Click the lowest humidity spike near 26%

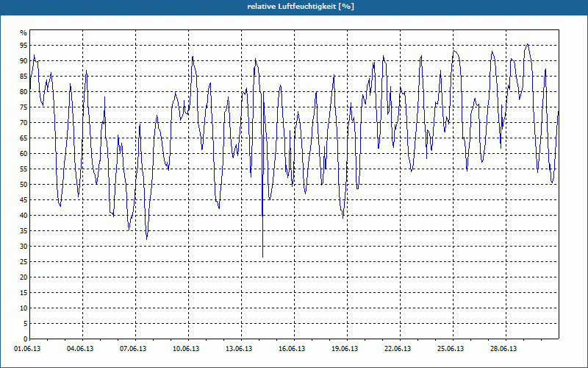[x=263, y=257]
